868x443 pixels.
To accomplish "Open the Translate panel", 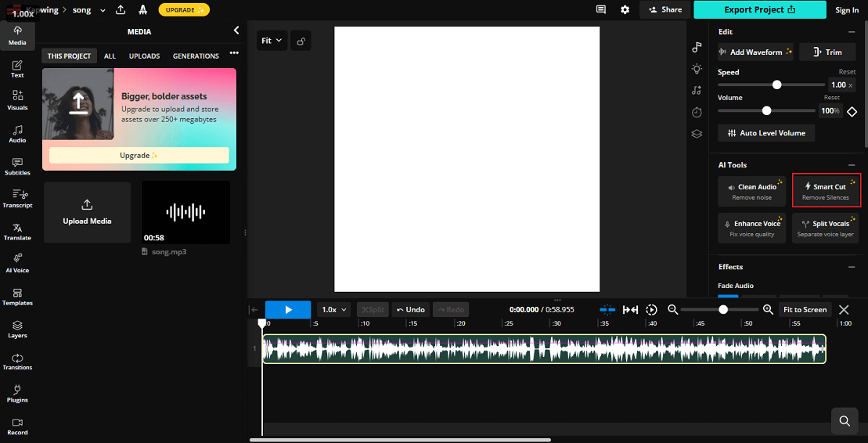I will (x=18, y=232).
